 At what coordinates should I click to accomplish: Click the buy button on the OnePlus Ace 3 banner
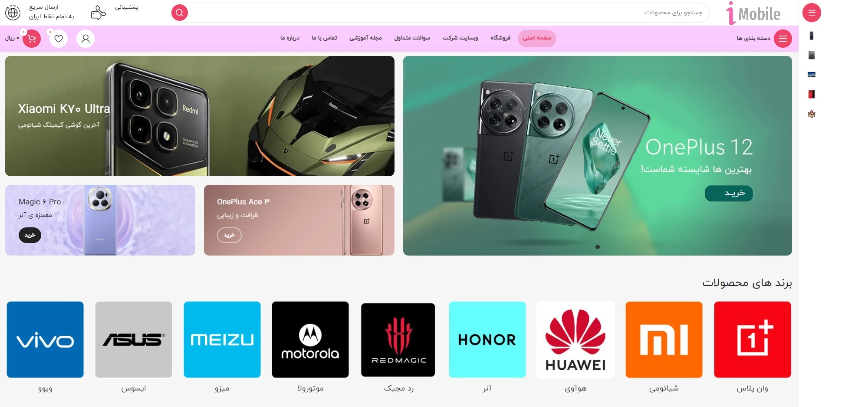click(229, 235)
